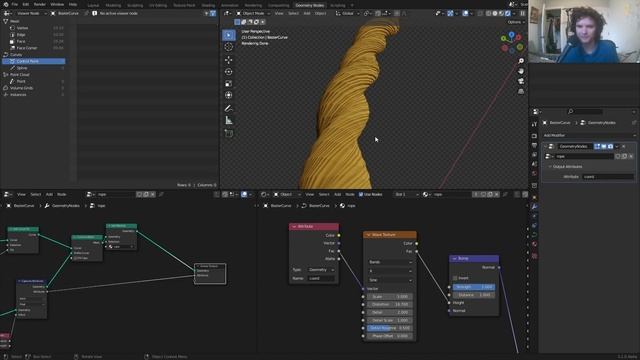The image size is (640, 360).
Task: Open Global transform orientation dropdown
Action: pyautogui.click(x=347, y=13)
